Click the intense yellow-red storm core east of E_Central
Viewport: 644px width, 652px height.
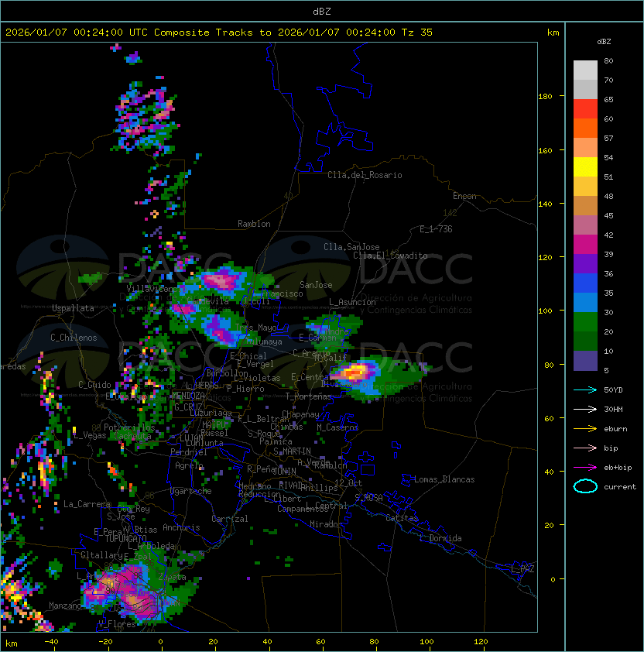[355, 372]
